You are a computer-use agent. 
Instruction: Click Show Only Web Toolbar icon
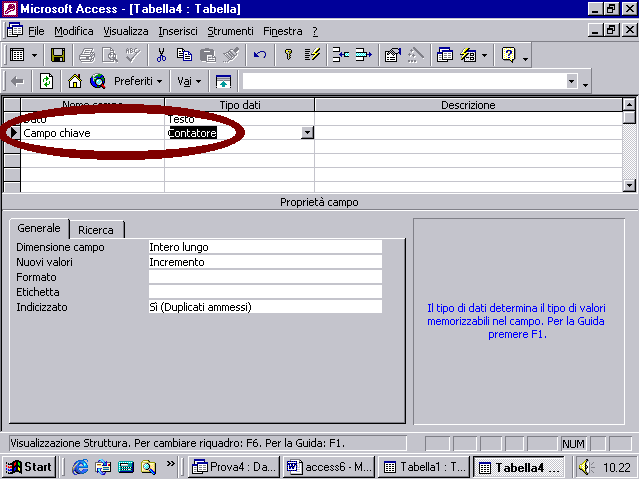coord(223,81)
